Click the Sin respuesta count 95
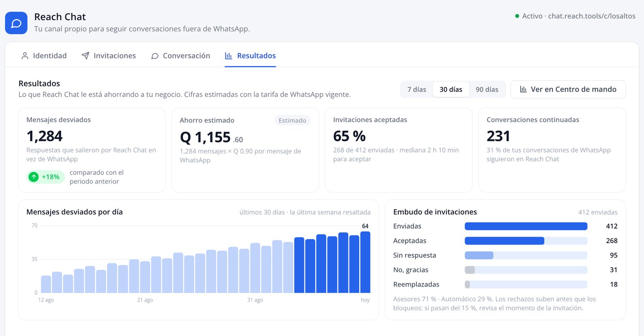The width and height of the screenshot is (644, 336). tap(614, 255)
